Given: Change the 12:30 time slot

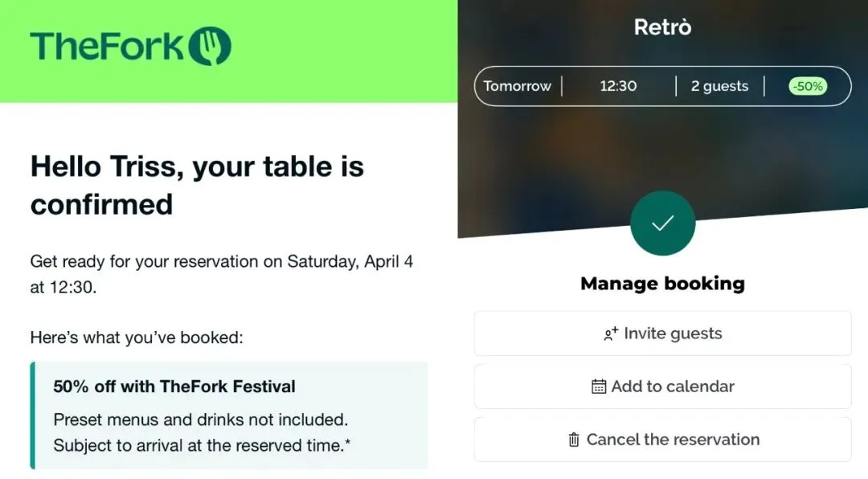Looking at the screenshot, I should (x=618, y=86).
